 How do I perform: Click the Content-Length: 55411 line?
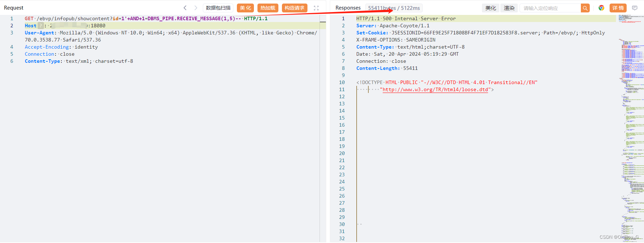coord(387,68)
